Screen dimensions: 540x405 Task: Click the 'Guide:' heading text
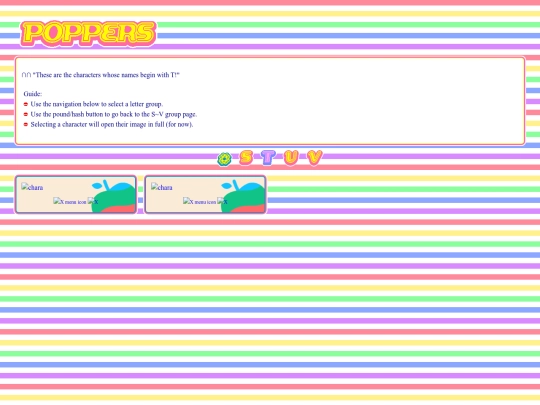click(33, 94)
